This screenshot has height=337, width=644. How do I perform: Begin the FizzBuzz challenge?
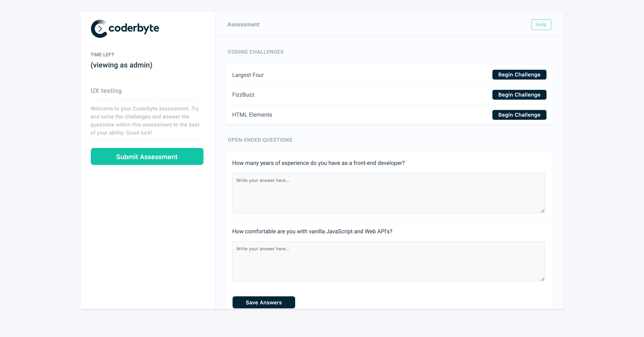(519, 95)
